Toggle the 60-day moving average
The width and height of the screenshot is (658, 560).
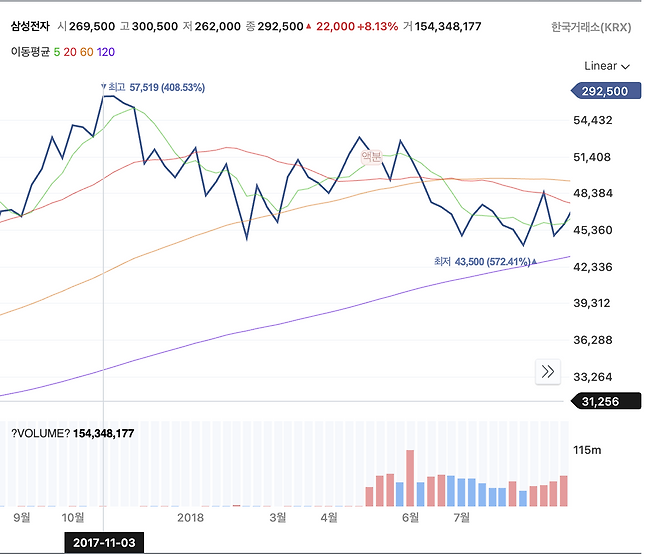(86, 52)
